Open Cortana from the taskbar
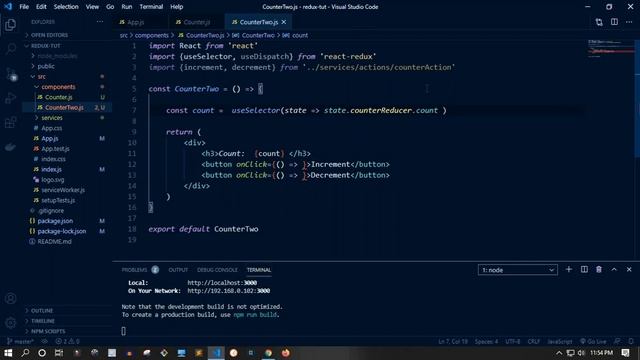 point(42,353)
